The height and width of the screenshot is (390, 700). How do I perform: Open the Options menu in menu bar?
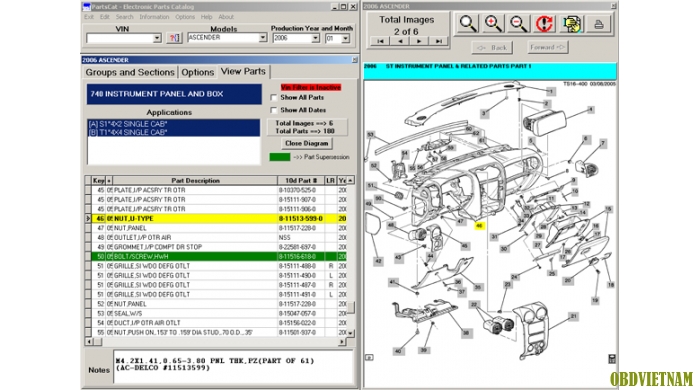coord(185,17)
